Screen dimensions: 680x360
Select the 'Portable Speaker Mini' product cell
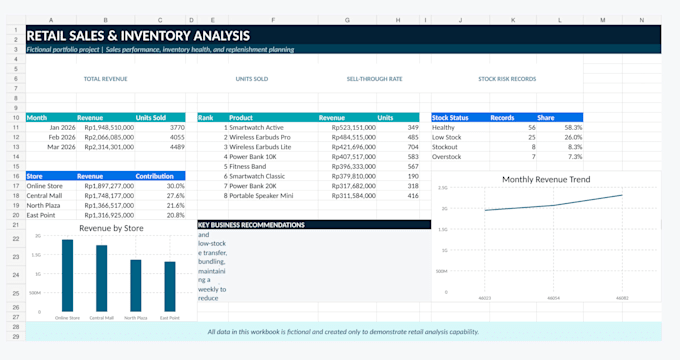coord(273,196)
